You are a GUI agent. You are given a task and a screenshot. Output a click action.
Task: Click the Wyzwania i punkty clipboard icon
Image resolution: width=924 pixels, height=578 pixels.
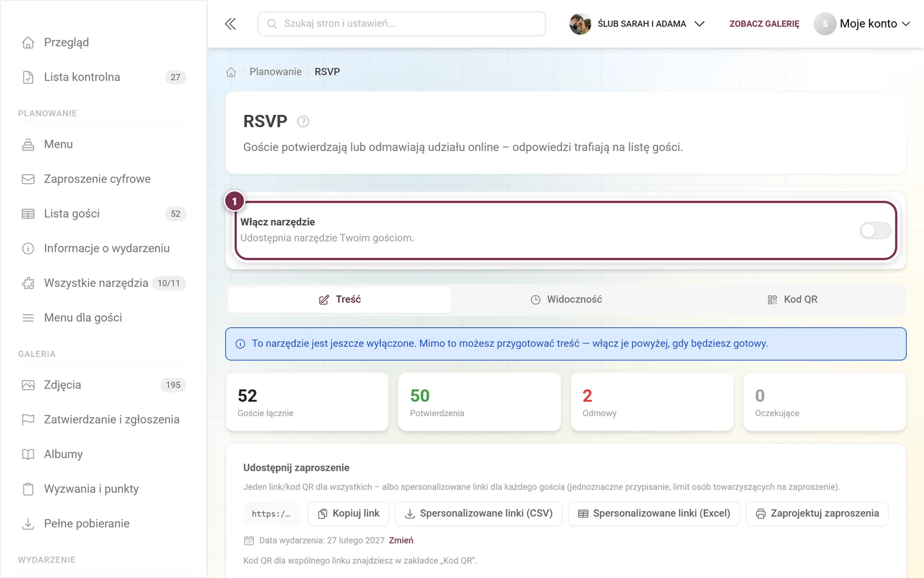[28, 489]
